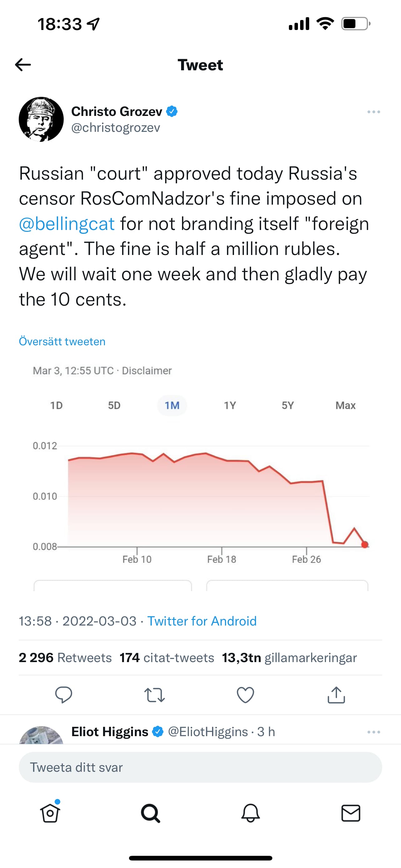Open the Home tab icon
The height and width of the screenshot is (868, 401).
point(50,813)
